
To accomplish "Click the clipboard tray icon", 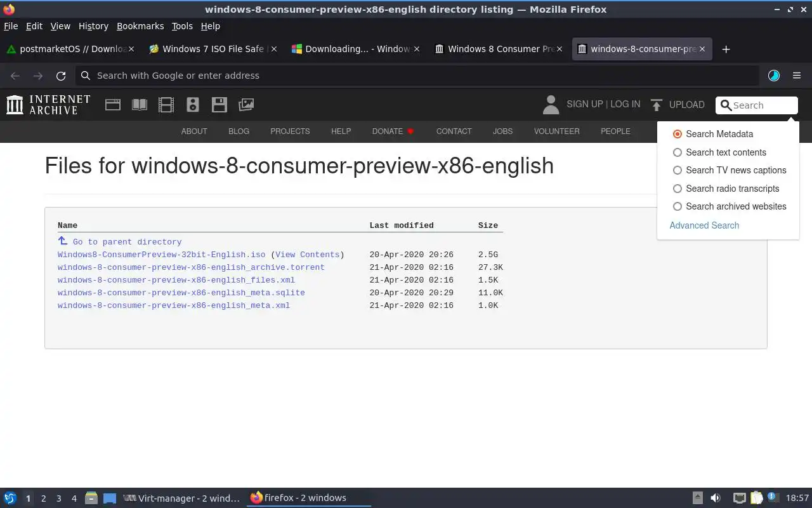I will [756, 498].
